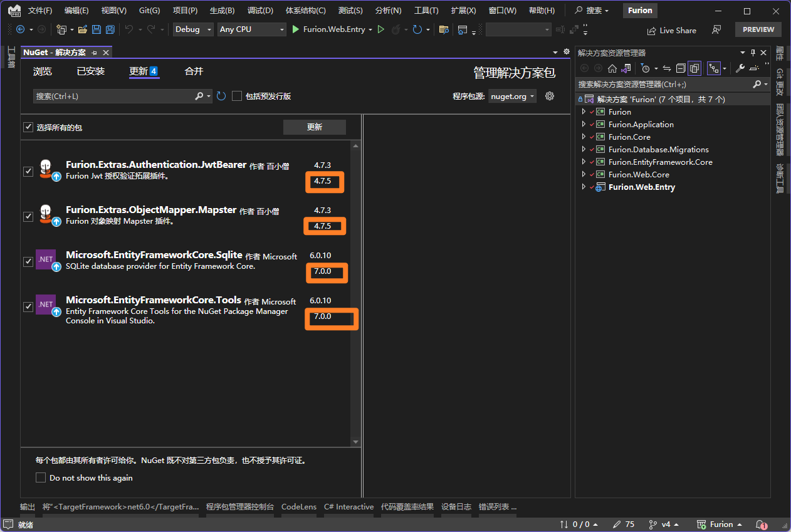
Task: Click Solution Explorer properties wrench icon
Action: (x=740, y=68)
